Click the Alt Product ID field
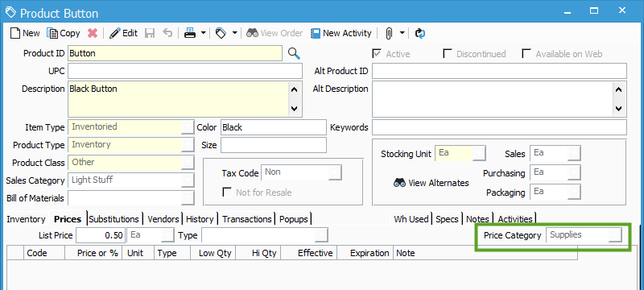 point(499,71)
